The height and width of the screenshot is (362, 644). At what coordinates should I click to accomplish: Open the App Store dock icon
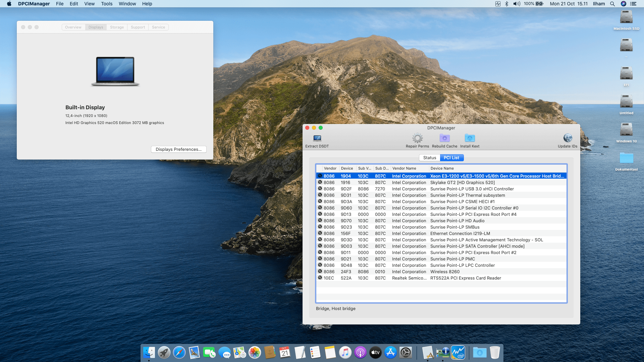[x=390, y=353]
